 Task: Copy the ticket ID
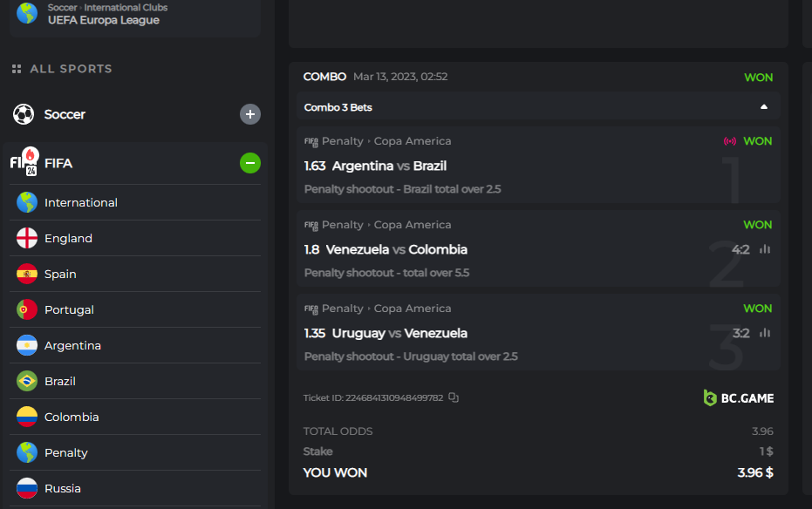tap(454, 397)
